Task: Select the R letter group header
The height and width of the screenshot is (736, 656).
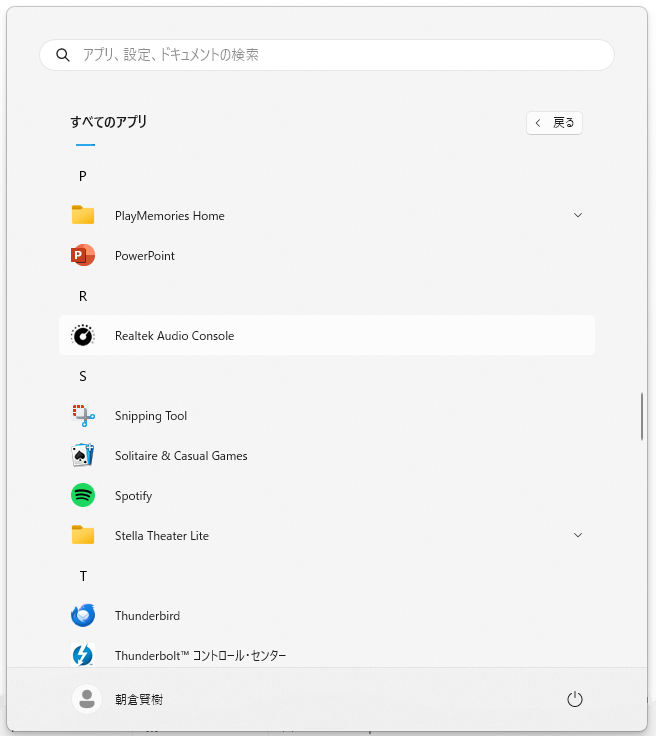Action: tap(83, 296)
